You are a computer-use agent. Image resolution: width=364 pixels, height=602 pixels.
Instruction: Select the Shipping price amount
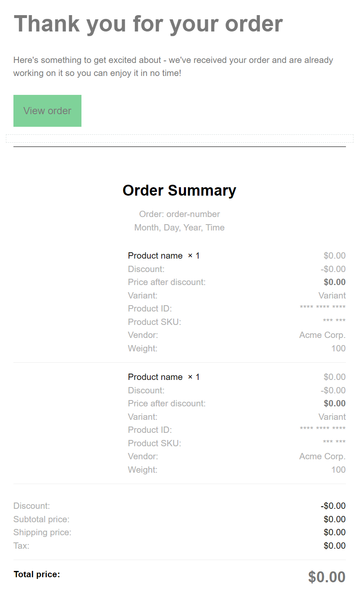pyautogui.click(x=335, y=532)
